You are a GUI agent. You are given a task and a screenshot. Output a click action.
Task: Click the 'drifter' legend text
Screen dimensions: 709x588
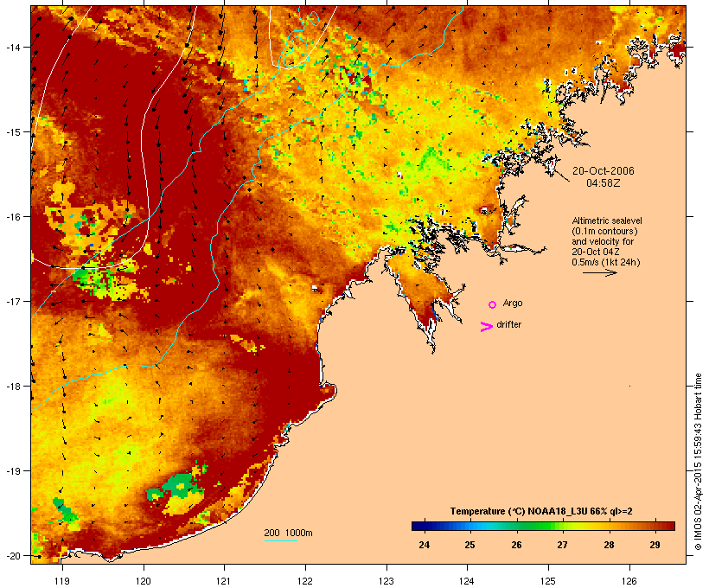pyautogui.click(x=508, y=324)
